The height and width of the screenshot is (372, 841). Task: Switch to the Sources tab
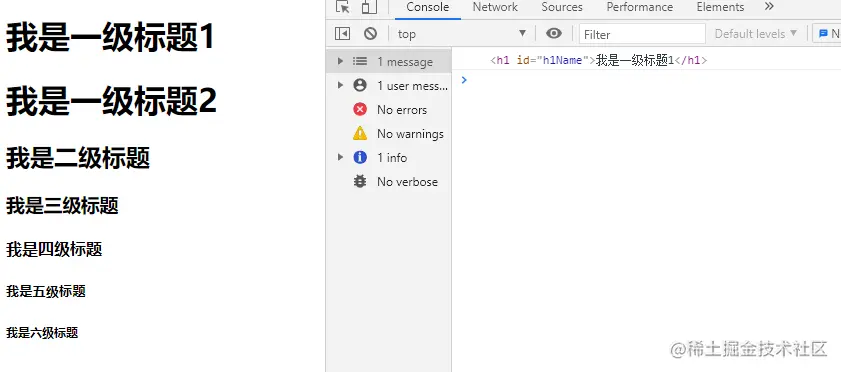tap(562, 7)
